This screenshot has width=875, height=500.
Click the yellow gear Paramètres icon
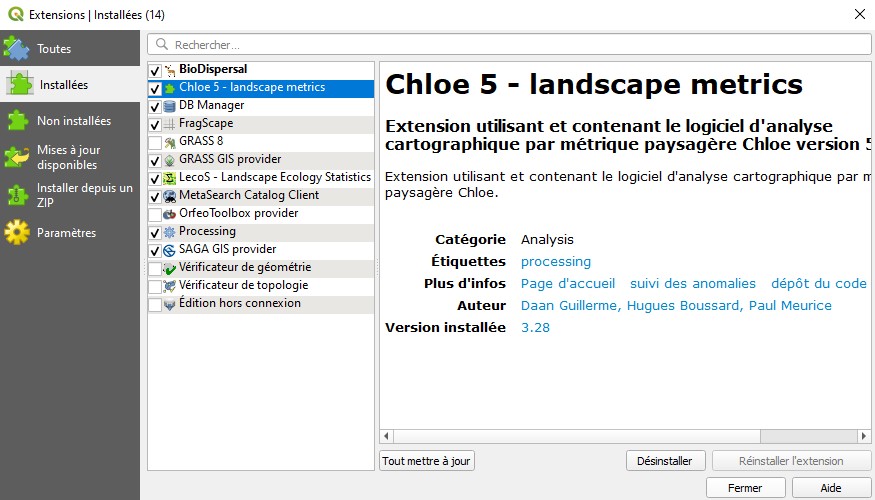[17, 233]
